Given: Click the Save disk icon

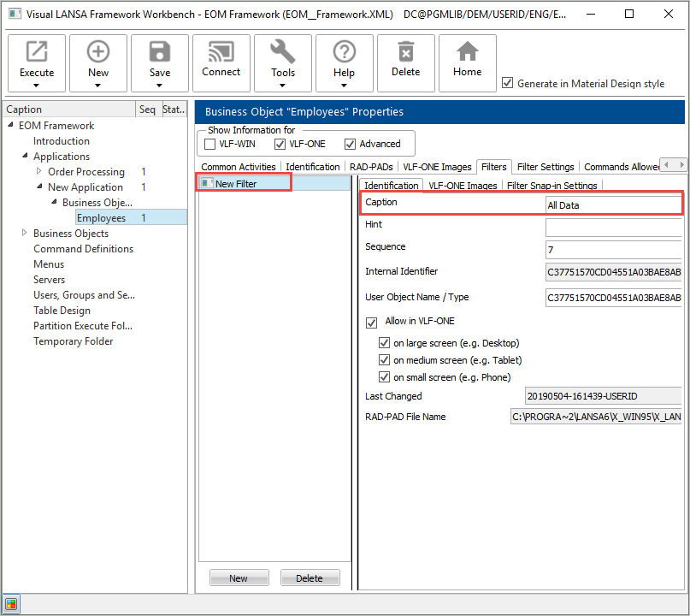Looking at the screenshot, I should pyautogui.click(x=160, y=51).
